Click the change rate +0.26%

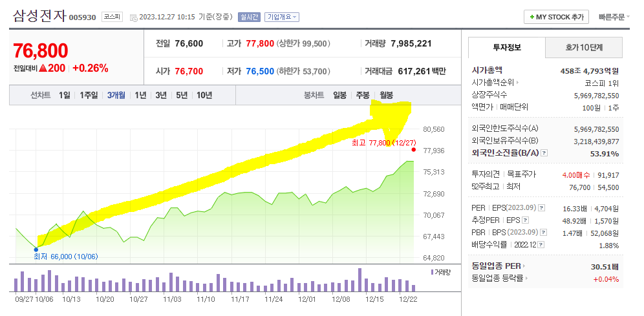click(91, 68)
